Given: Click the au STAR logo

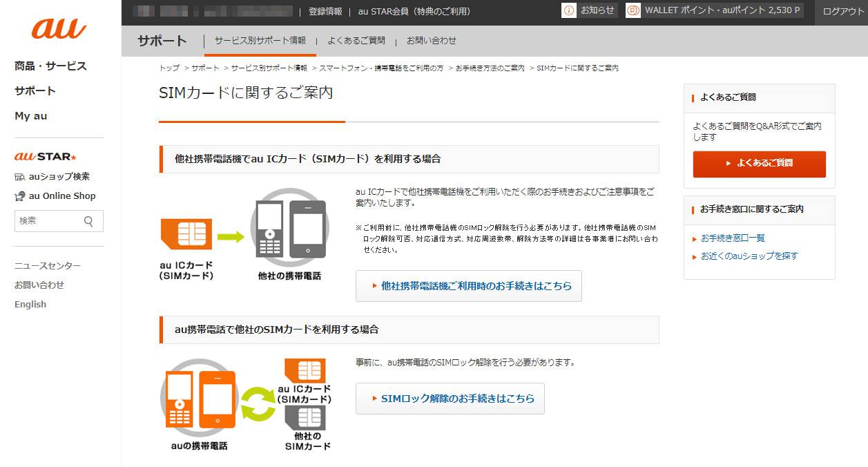Looking at the screenshot, I should pos(46,157).
